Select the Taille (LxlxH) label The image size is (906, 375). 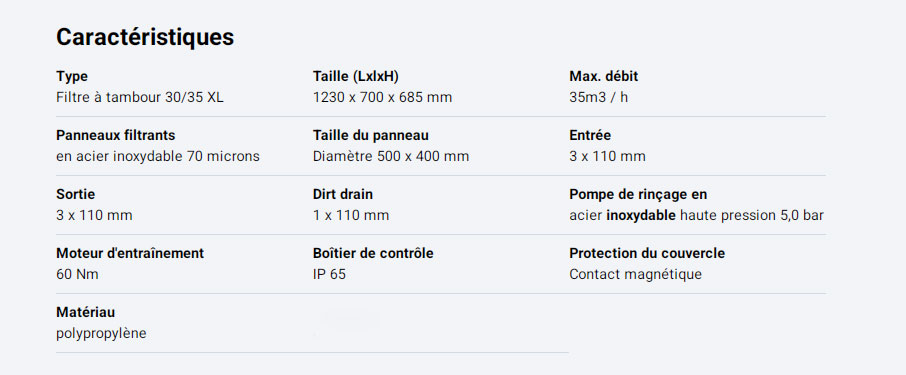(355, 76)
